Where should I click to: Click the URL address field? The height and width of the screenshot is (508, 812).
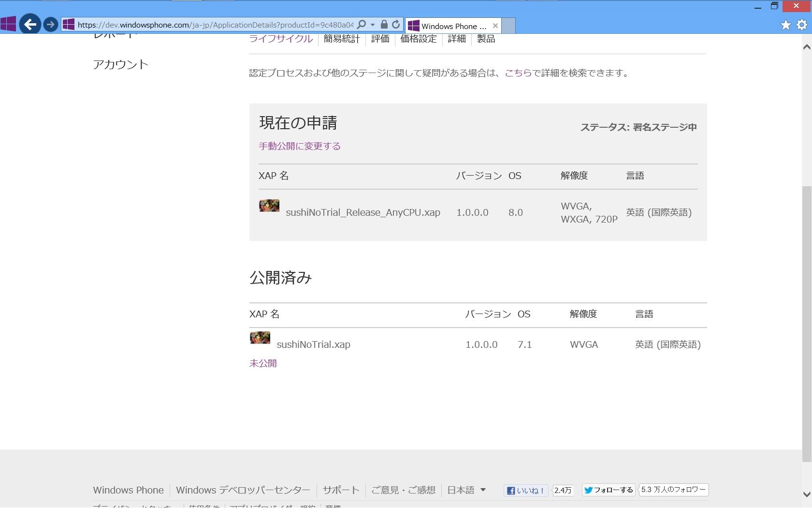coord(215,25)
